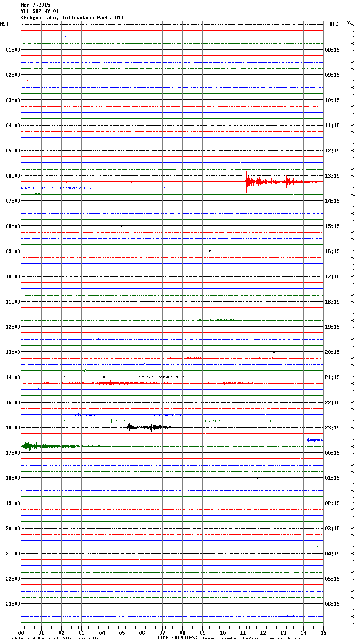Click the Hebgen Lake, Yellowstone Park location title
Image resolution: width=357 pixels, height=644 pixels.
tap(72, 18)
